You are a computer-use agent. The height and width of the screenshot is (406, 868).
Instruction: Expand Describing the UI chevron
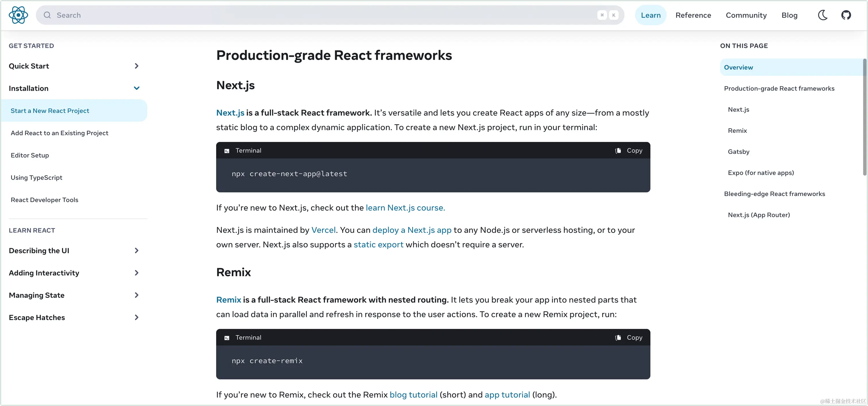click(x=136, y=251)
